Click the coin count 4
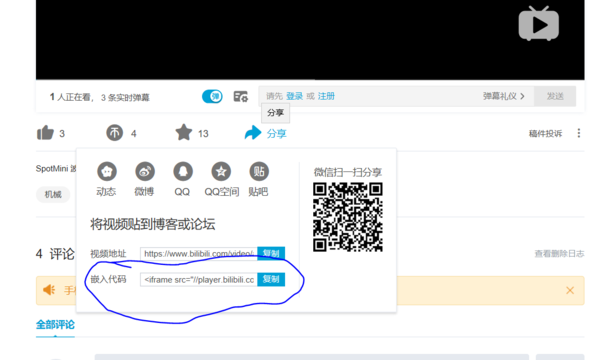Viewport: 600px width, 360px height. pyautogui.click(x=134, y=134)
